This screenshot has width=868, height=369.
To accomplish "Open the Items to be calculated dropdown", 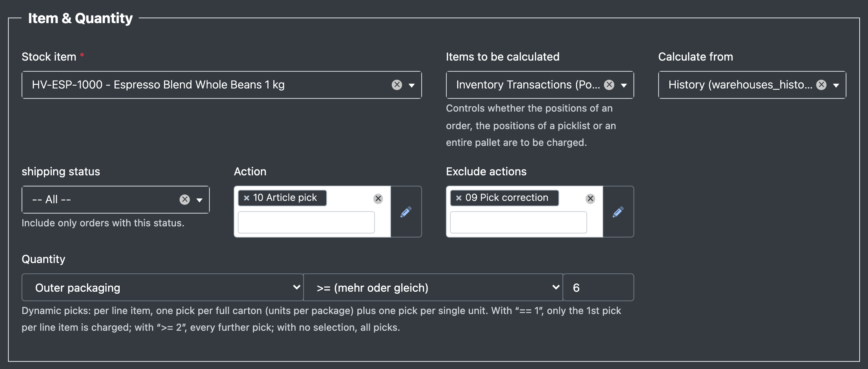I will (x=624, y=85).
